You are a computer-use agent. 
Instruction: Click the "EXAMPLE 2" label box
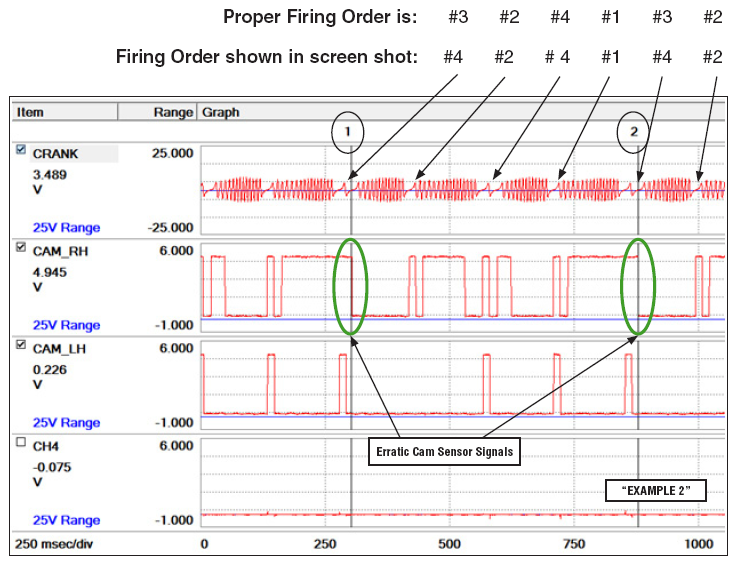coord(655,490)
